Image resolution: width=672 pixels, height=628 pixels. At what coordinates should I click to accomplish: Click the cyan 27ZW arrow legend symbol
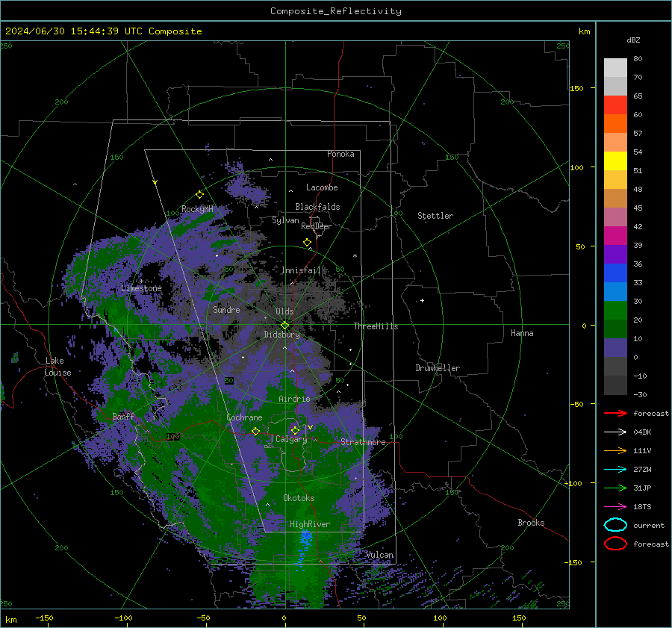[615, 470]
